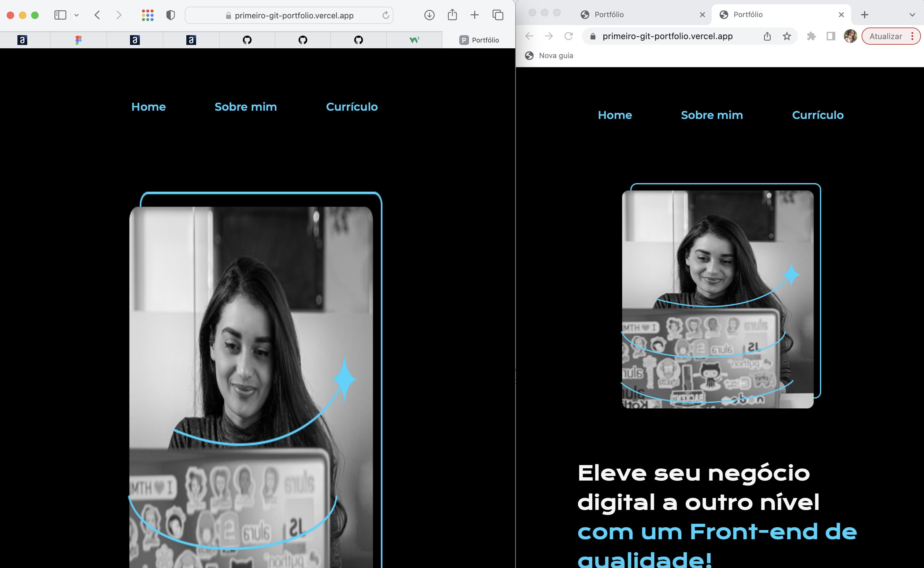Expand Chrome tab search chevron
924x568 pixels.
click(912, 15)
